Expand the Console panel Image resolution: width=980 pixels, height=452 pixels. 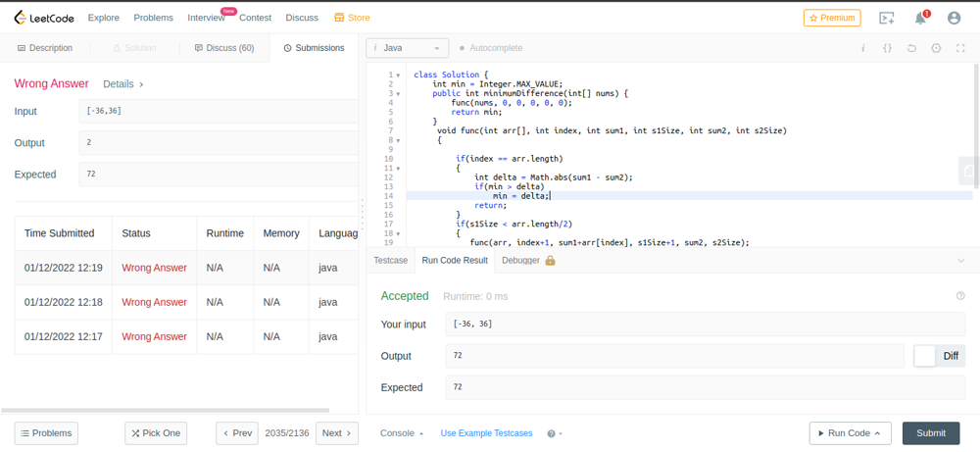click(x=402, y=433)
